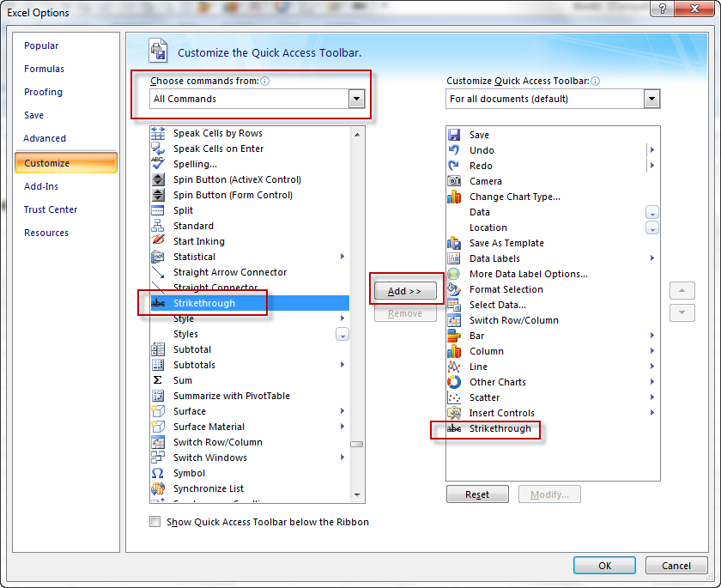Select the Synchronize List icon
The height and width of the screenshot is (588, 721).
(x=158, y=488)
